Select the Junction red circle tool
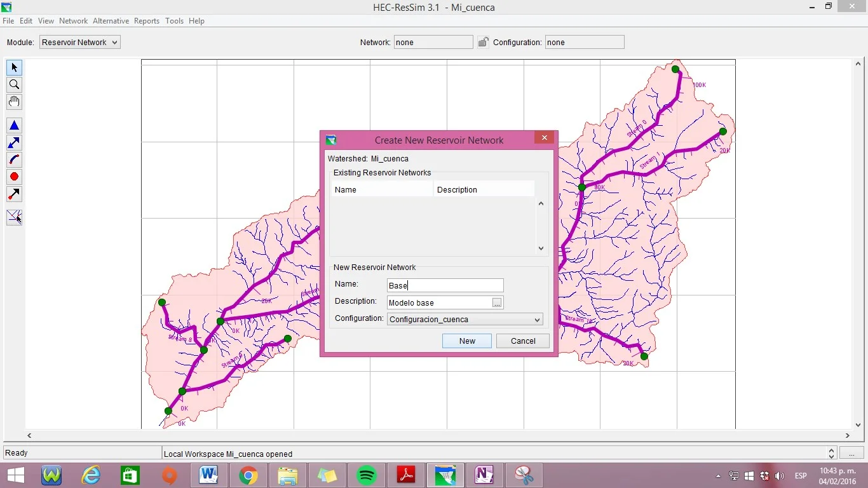Screen dimensions: 868x488 14,177
